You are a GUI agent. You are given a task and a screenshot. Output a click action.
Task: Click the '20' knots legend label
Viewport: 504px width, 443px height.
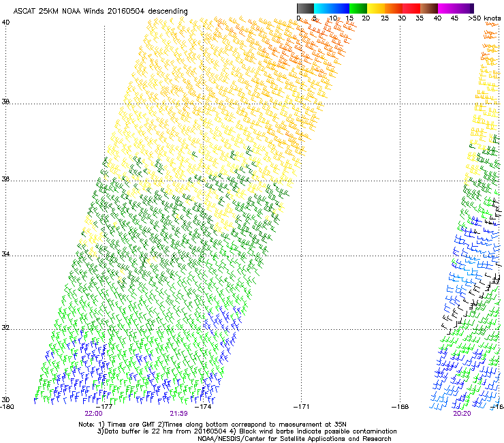[x=366, y=18]
